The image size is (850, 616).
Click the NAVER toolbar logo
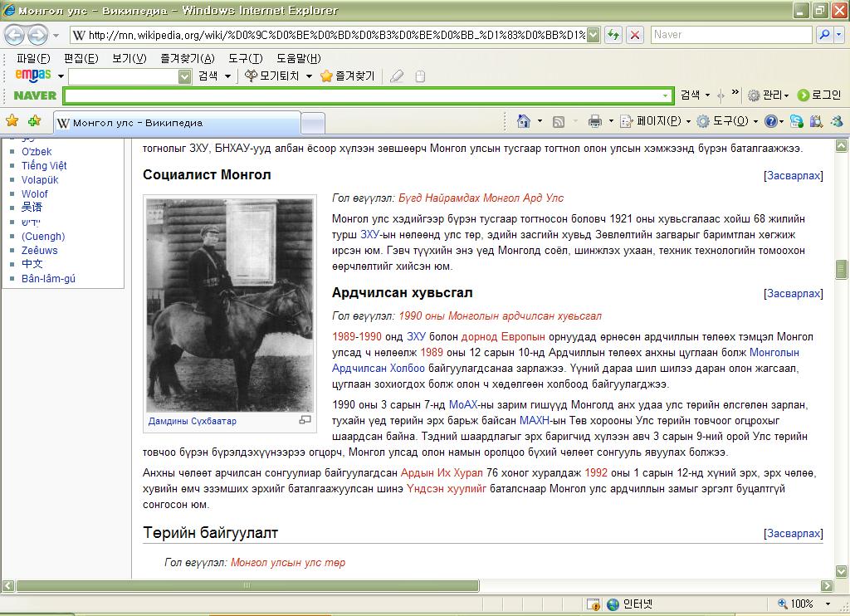pyautogui.click(x=35, y=95)
